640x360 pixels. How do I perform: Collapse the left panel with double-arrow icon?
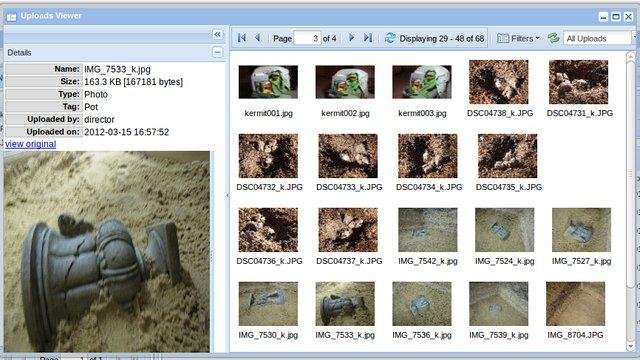218,35
